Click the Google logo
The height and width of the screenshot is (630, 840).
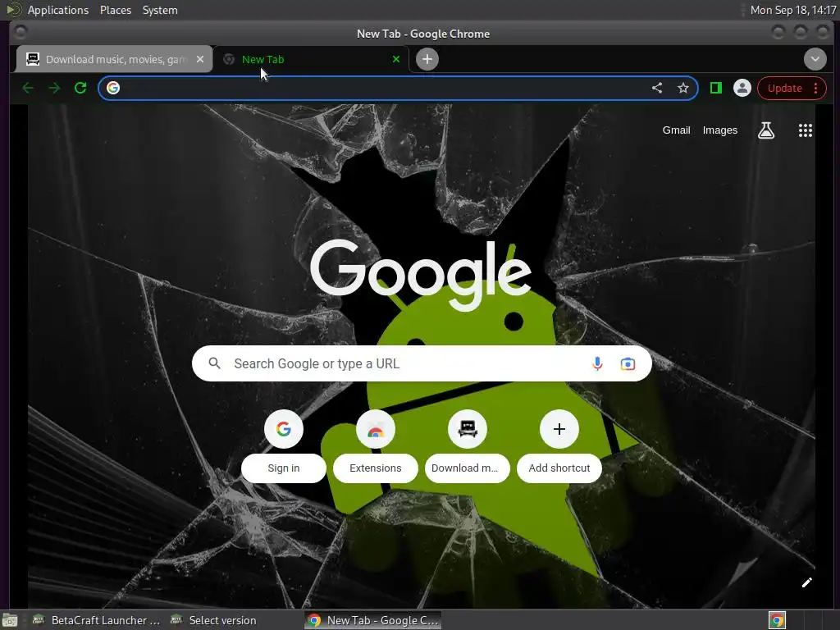[421, 274]
